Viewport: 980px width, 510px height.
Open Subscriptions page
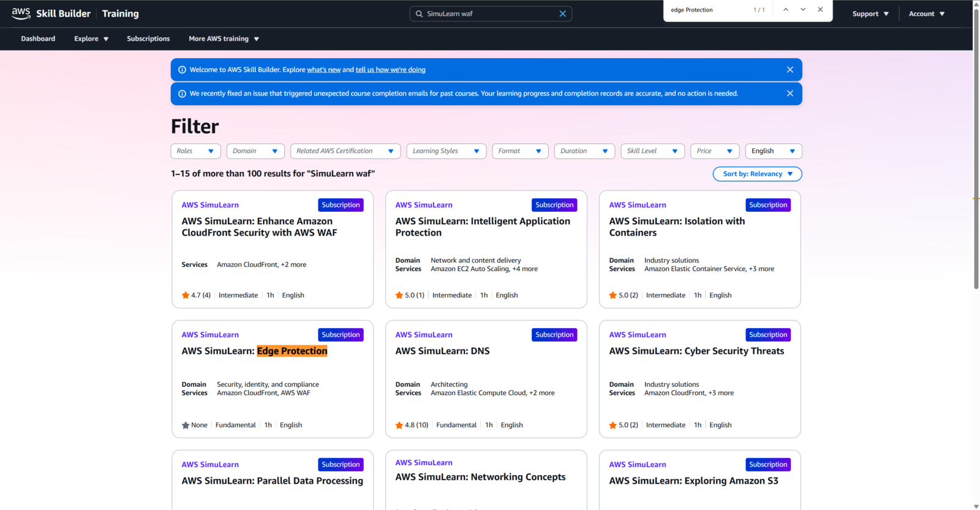coord(148,39)
